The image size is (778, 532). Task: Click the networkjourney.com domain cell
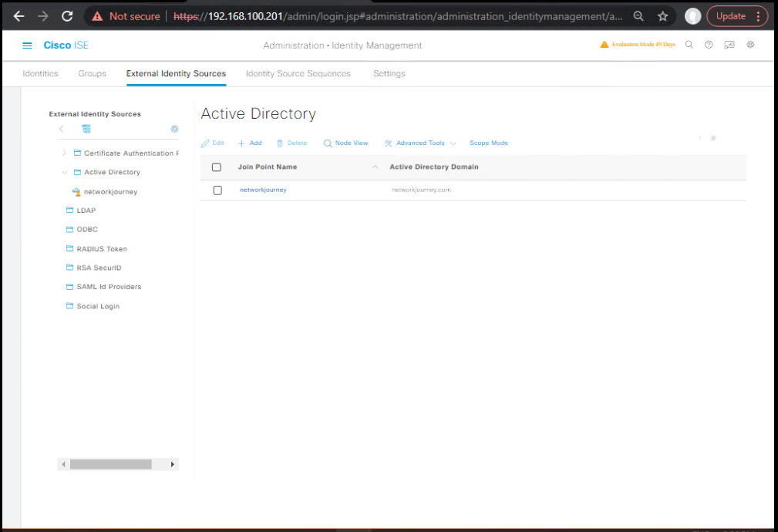coord(421,190)
